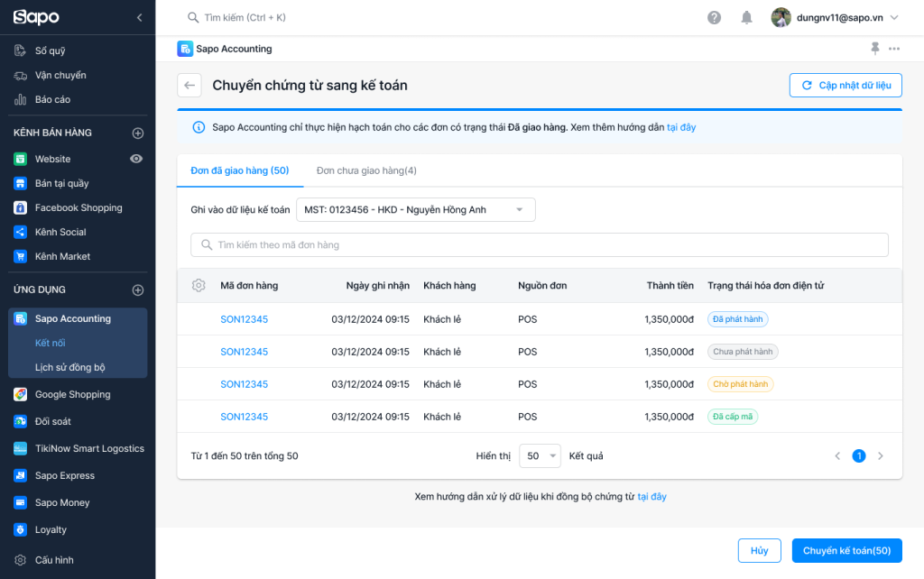Open order SON12345 with Đã phát hành status
The height and width of the screenshot is (579, 924).
click(244, 319)
